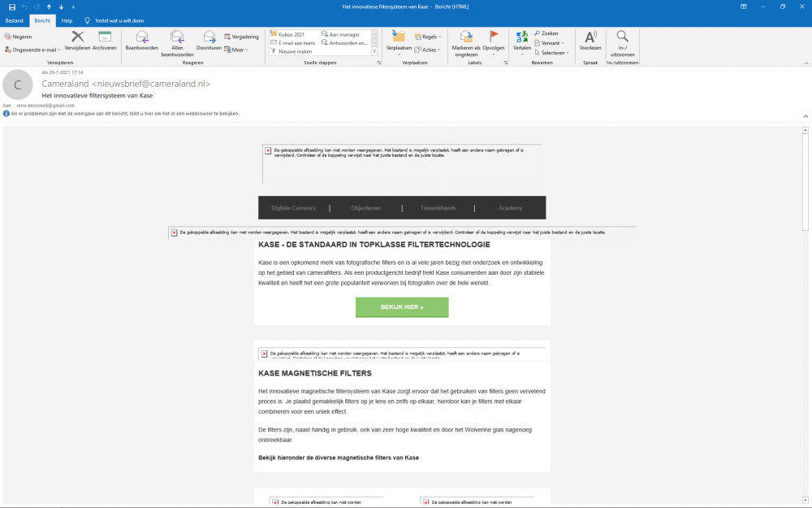
Task: Go to next item with down arrow
Action: [x=61, y=7]
